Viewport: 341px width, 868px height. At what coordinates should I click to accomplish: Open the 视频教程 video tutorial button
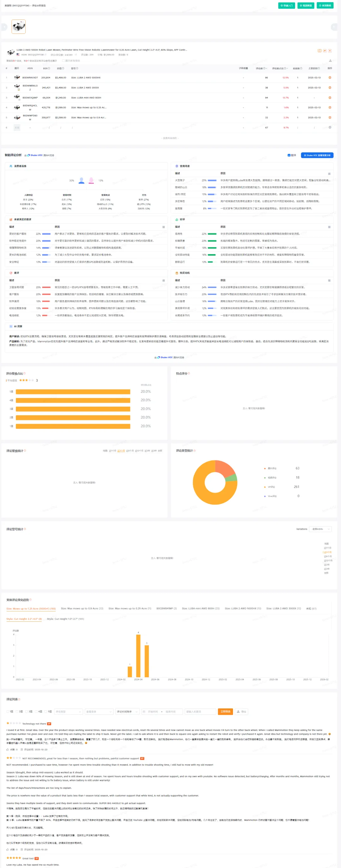tap(306, 5)
